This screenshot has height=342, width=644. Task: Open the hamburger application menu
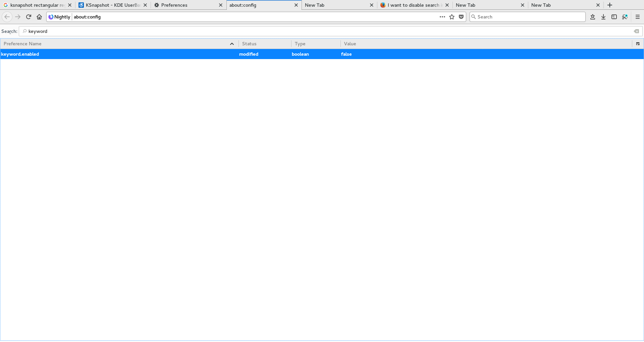click(x=638, y=17)
